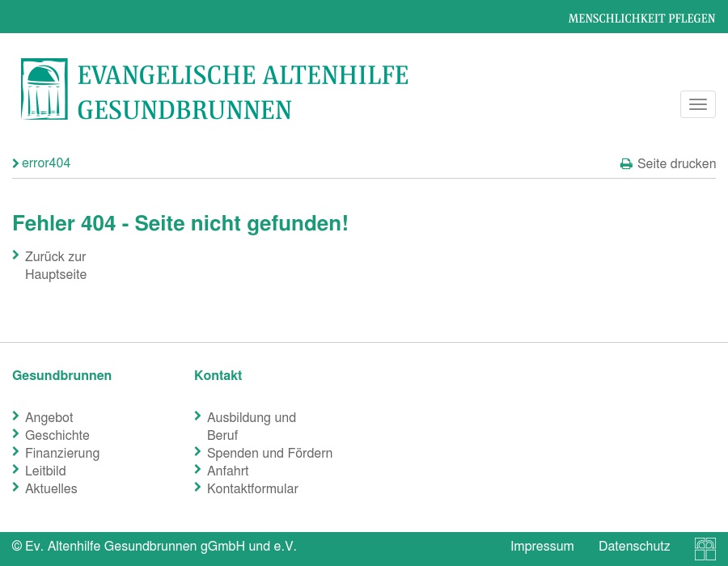Open the Aktuelles link
This screenshot has height=566, width=728.
click(x=51, y=488)
